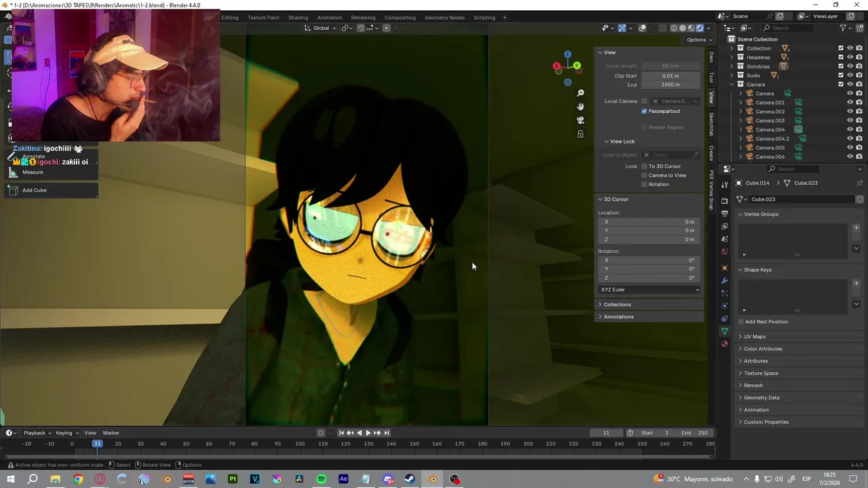Image resolution: width=868 pixels, height=488 pixels.
Task: Switch to the Shading workspace tab
Action: click(x=298, y=18)
